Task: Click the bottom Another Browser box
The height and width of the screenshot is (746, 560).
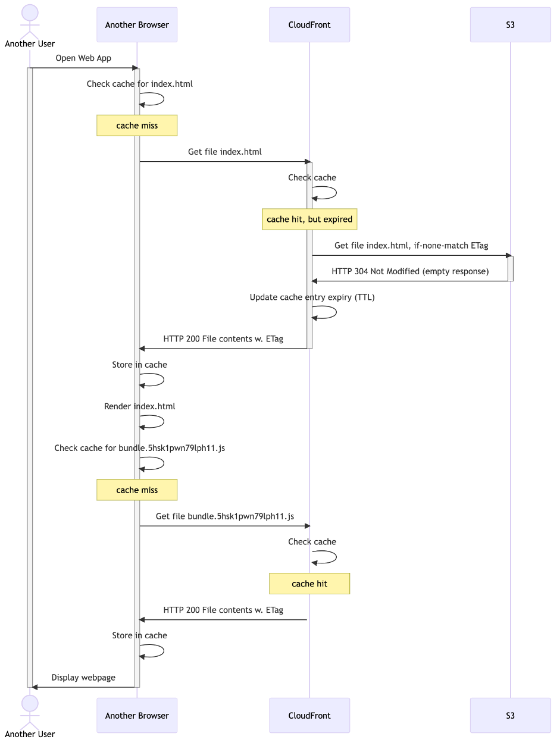Action: pos(136,715)
